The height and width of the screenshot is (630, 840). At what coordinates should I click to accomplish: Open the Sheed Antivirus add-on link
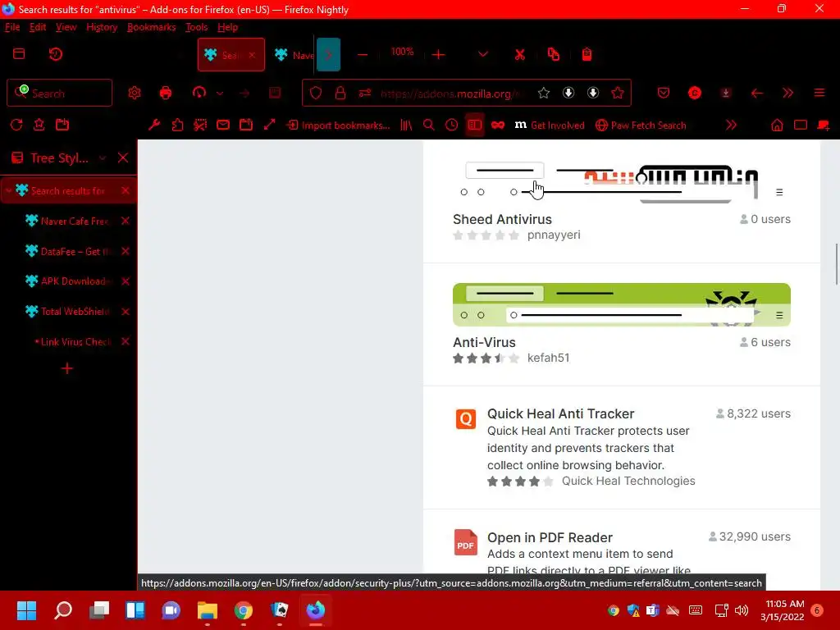click(x=502, y=219)
